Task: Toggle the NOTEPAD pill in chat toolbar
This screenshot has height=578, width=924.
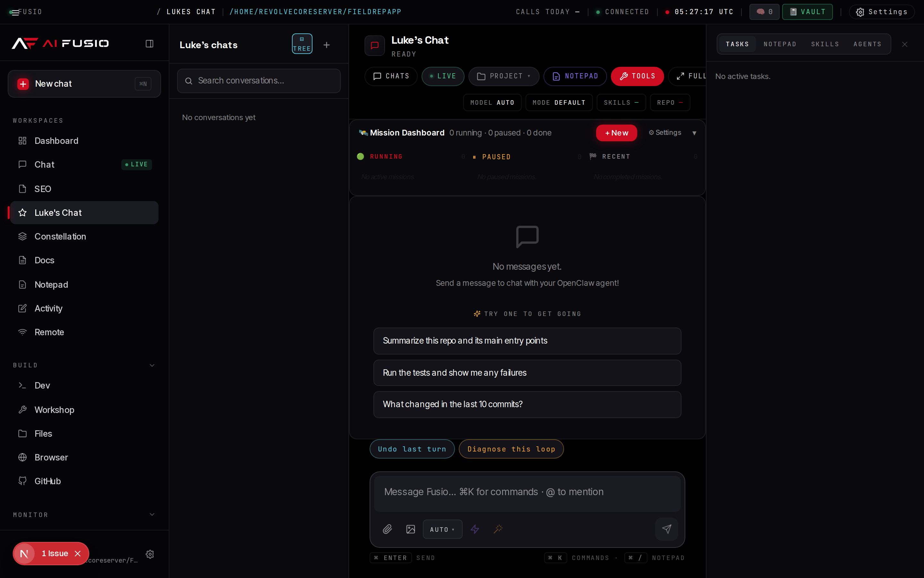Action: tap(575, 76)
